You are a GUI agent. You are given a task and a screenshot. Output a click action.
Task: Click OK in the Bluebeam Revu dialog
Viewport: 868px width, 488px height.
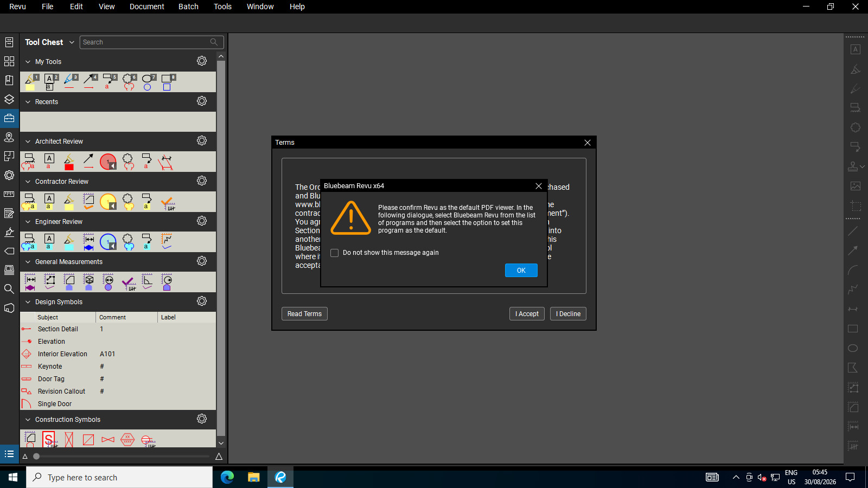click(x=521, y=271)
